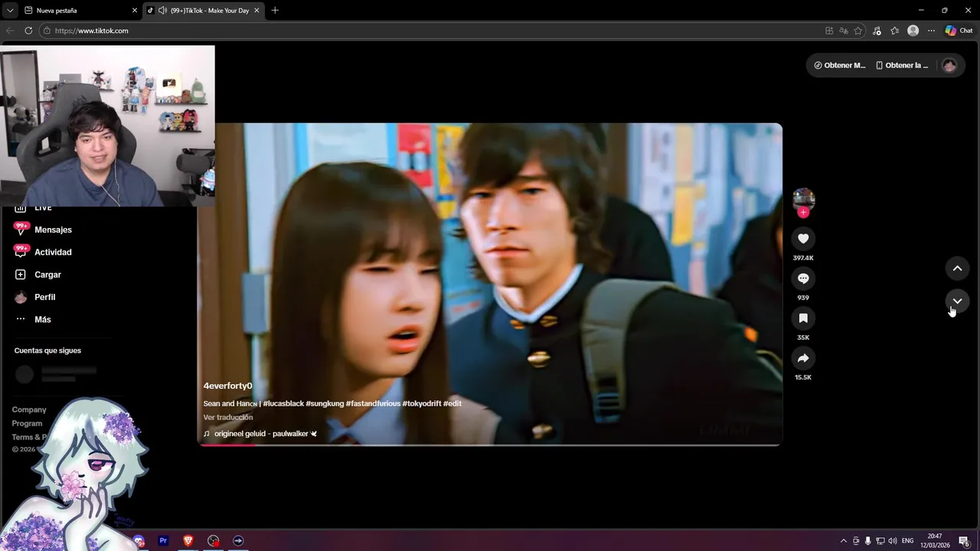Click the three-dot icon next to Más
The width and height of the screenshot is (980, 551).
tap(21, 319)
